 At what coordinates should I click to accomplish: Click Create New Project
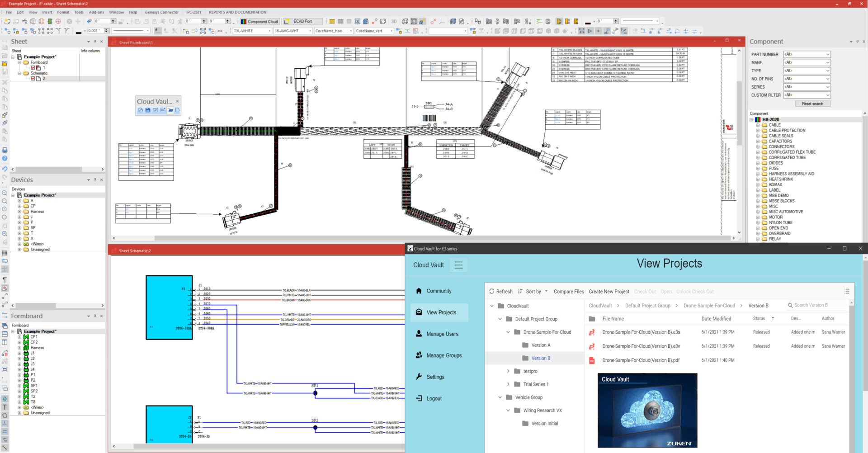(609, 292)
